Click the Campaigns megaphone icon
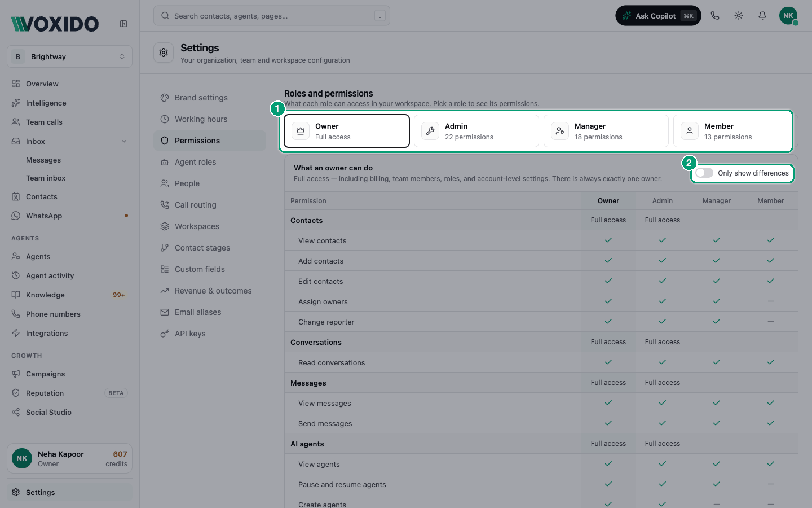The height and width of the screenshot is (508, 812). pyautogui.click(x=16, y=374)
